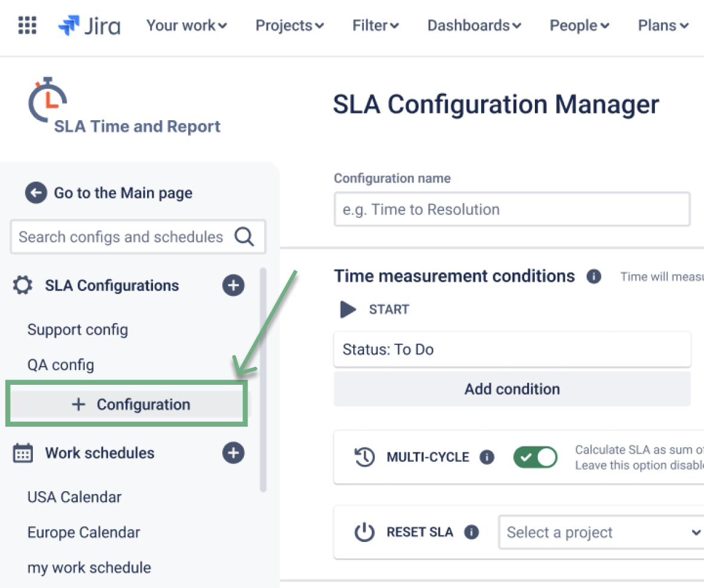Open the People menu
The image size is (704, 588).
[x=579, y=26]
